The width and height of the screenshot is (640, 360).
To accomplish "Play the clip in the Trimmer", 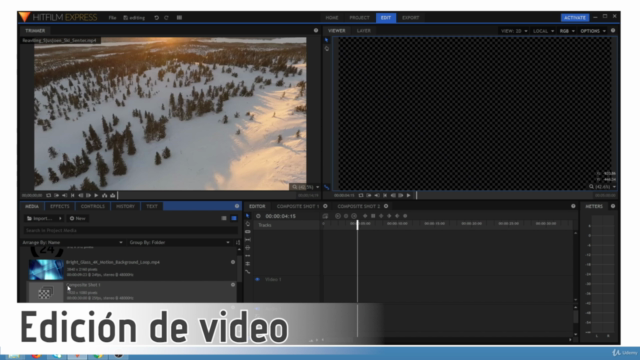I will tap(96, 196).
